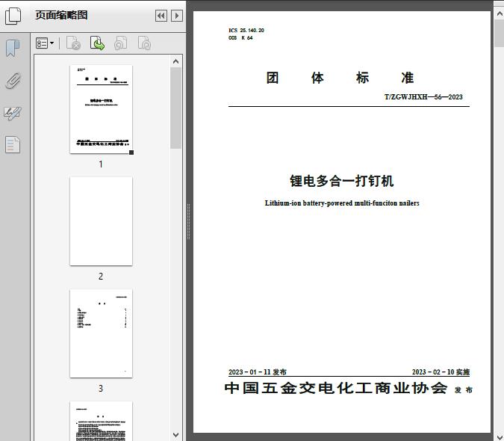Collapse the thumbnails panel with double-arrow button
Viewport: 504px width, 441px height.
[161, 16]
